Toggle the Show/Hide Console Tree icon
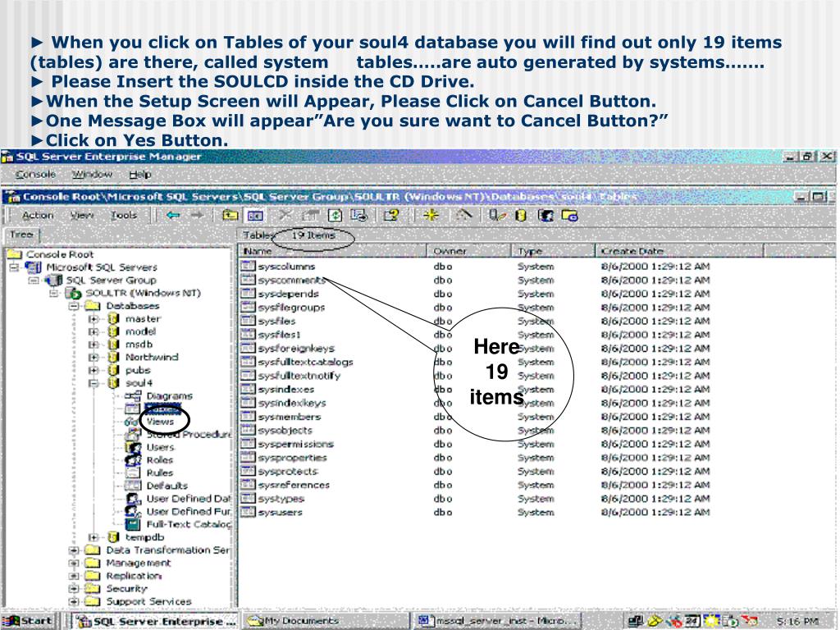The height and width of the screenshot is (630, 840). 255,216
